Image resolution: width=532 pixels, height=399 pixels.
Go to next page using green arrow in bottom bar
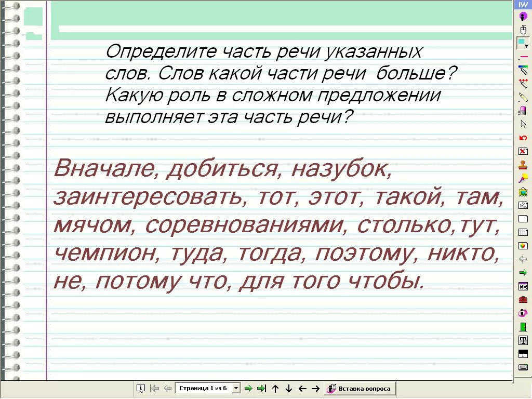tap(248, 389)
